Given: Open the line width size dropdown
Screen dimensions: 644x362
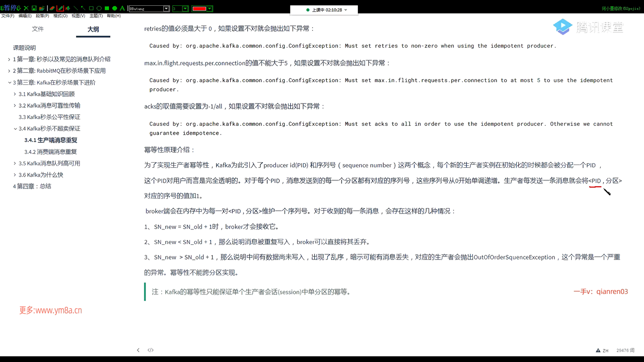Looking at the screenshot, I should pos(185,9).
